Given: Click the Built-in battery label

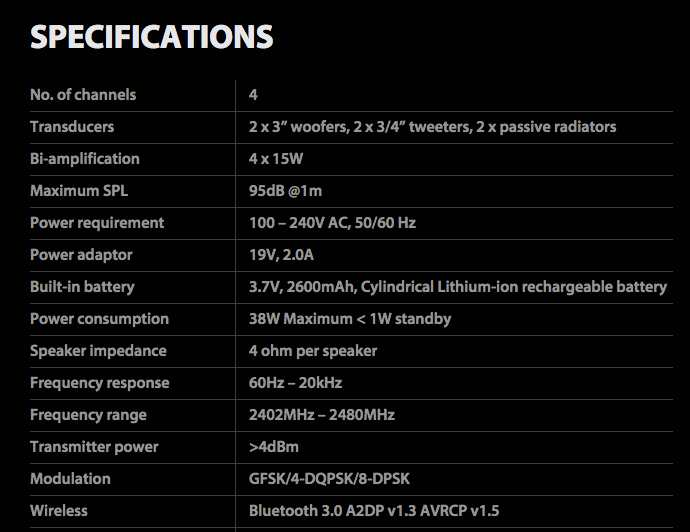Looking at the screenshot, I should coord(82,287).
